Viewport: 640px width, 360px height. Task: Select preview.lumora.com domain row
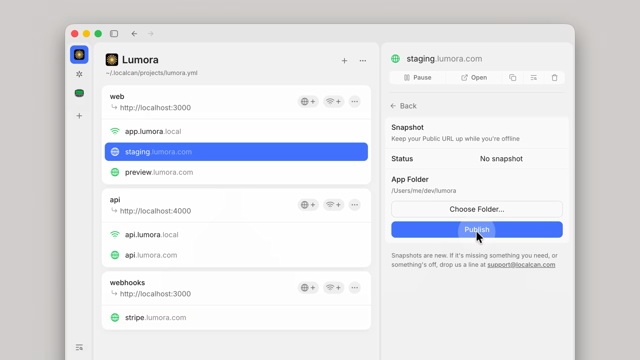click(236, 172)
